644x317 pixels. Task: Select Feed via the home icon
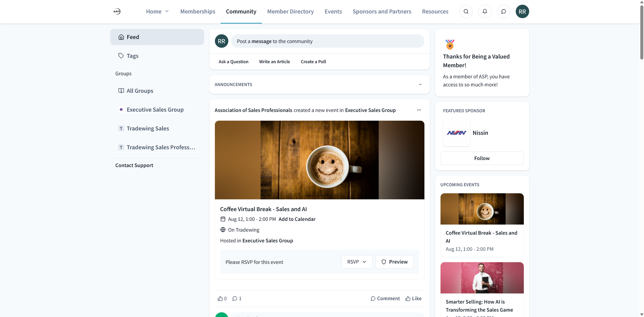[x=121, y=37]
